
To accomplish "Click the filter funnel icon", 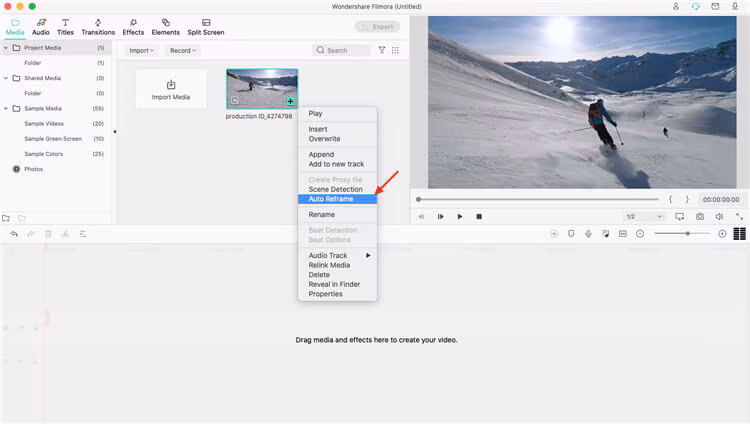I will [382, 50].
